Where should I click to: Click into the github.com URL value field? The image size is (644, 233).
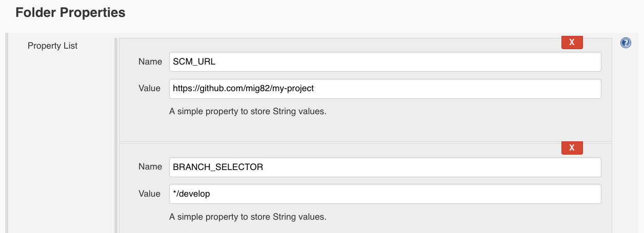point(385,88)
